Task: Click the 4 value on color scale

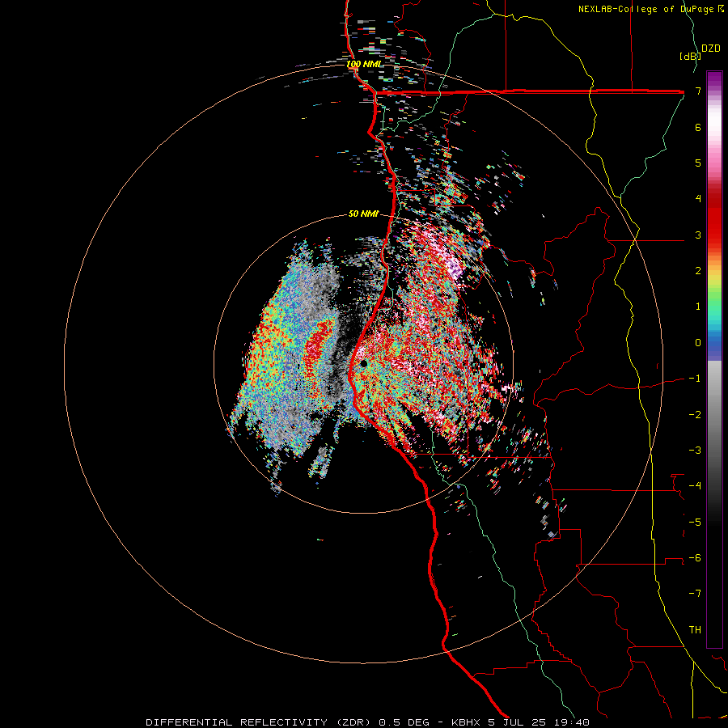Action: click(698, 199)
